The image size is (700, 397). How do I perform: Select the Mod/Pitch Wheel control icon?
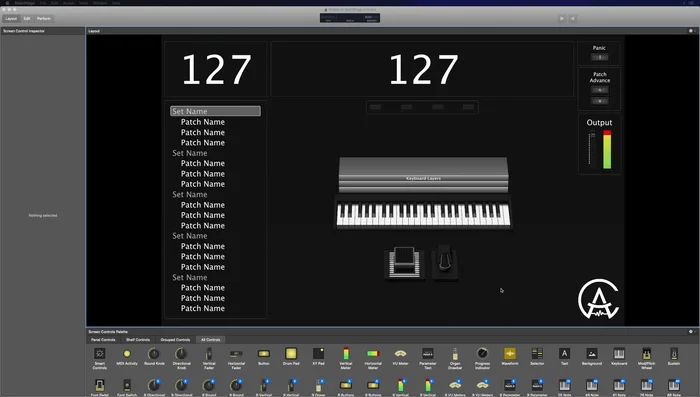click(646, 354)
